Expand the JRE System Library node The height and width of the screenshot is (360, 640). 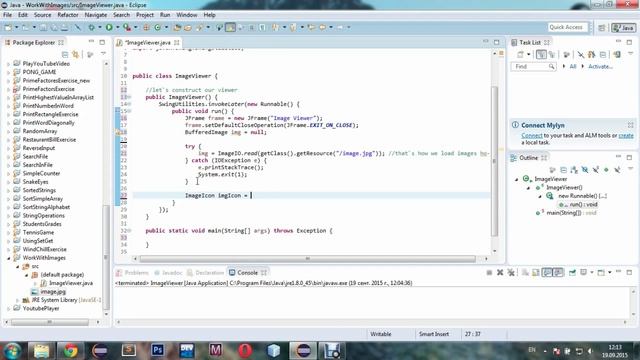point(18,300)
